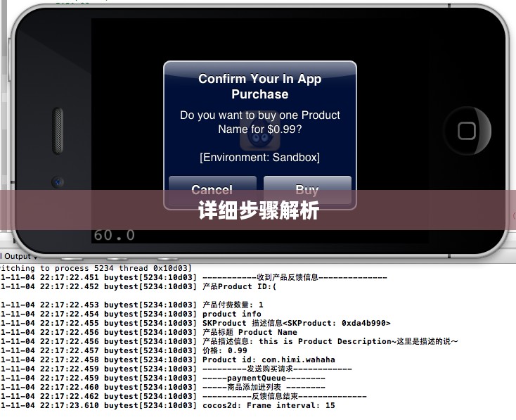Viewport: 516px width, 420px height.
Task: Click the 60.0 frame rate counter
Action: pos(114,235)
